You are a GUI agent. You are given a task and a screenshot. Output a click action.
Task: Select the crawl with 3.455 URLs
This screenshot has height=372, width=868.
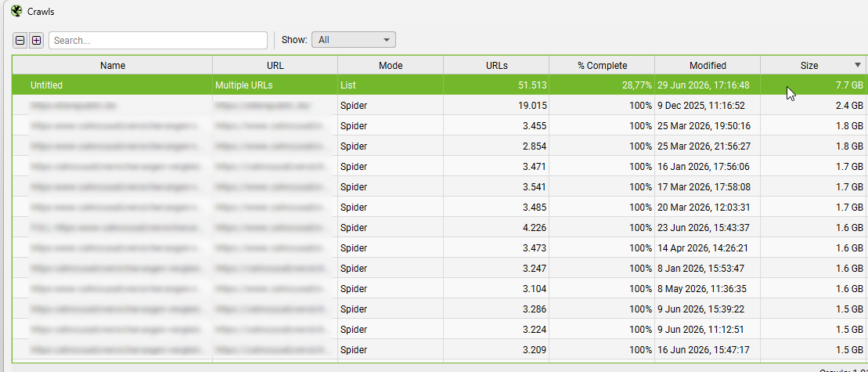(x=440, y=125)
